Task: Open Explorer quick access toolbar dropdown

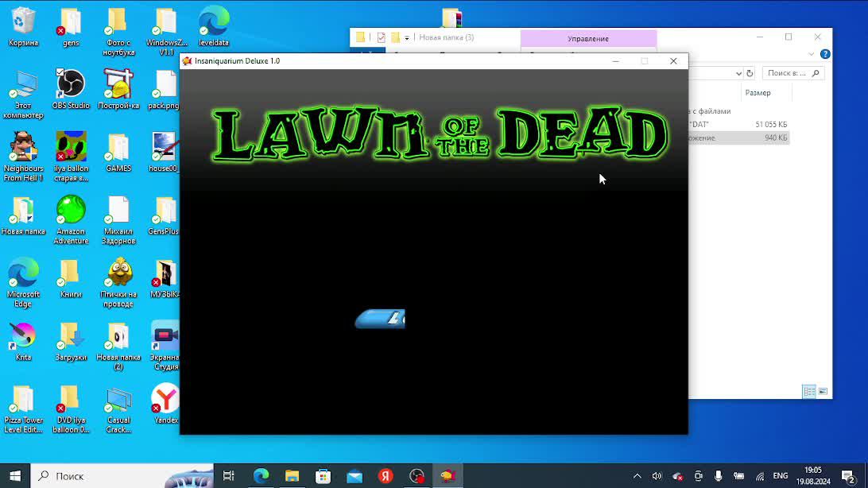Action: (x=407, y=37)
